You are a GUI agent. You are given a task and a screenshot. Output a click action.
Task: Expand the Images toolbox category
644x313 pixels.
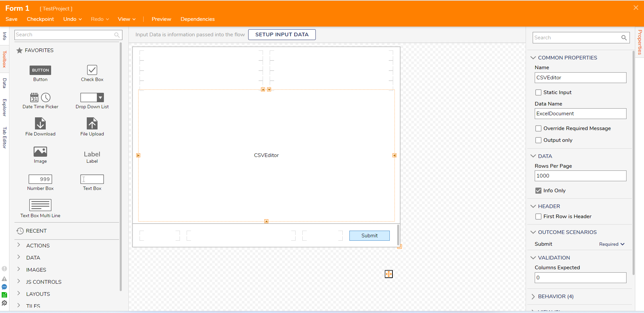click(x=19, y=269)
